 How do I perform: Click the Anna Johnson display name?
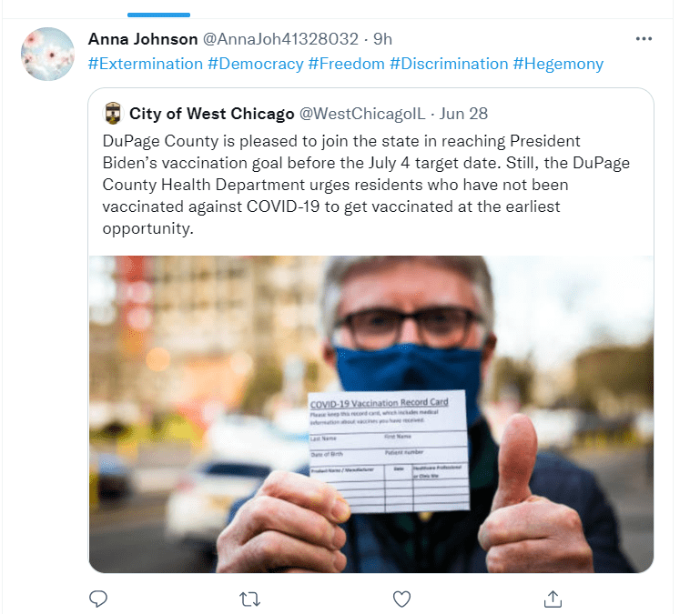(143, 39)
